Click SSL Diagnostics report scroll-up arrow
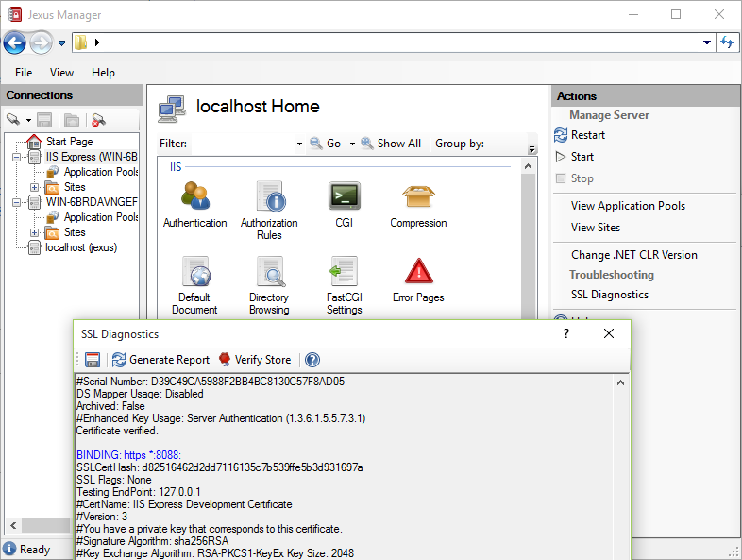 (620, 382)
